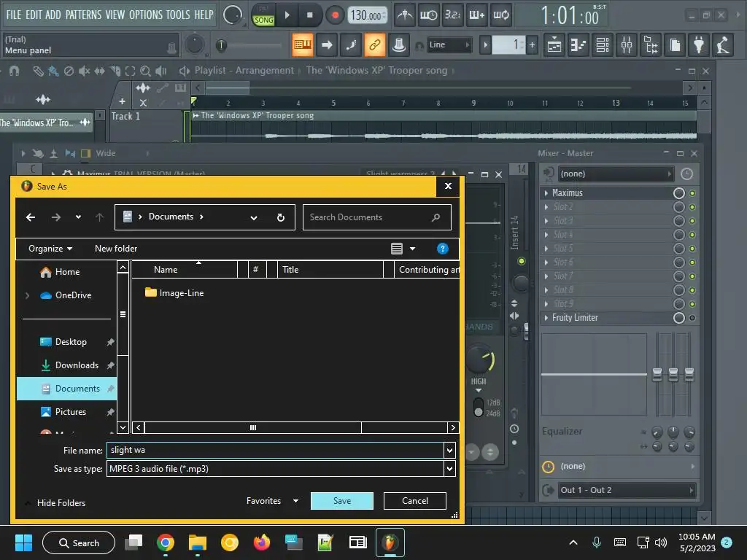Click the File name input field
The height and width of the screenshot is (560, 747).
275,450
